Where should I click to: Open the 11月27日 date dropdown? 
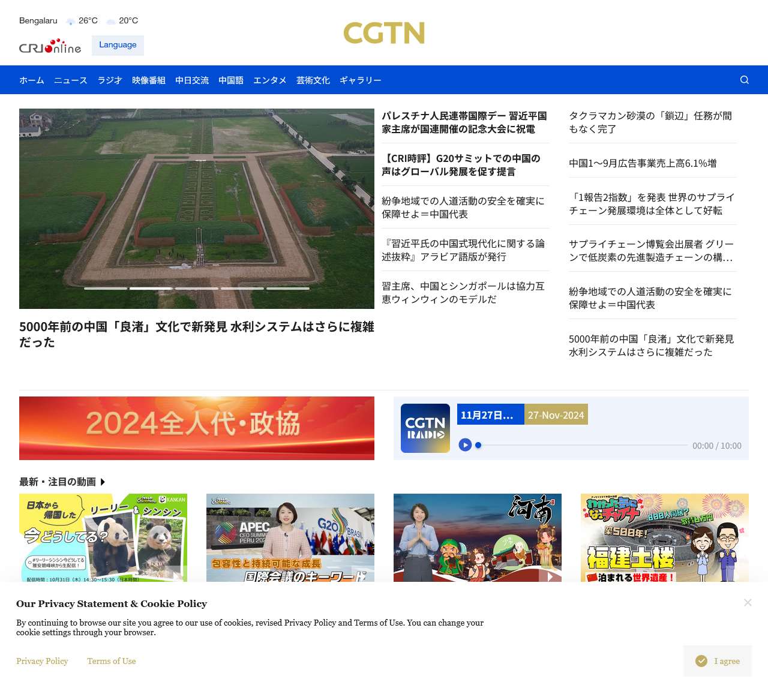(490, 414)
